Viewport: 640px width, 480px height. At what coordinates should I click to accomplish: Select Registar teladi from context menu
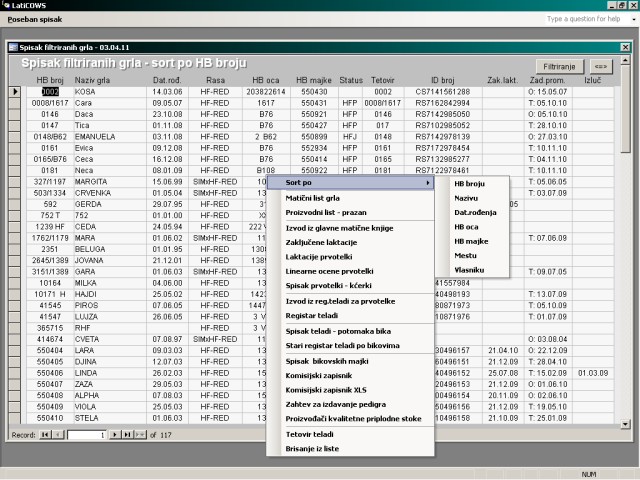[311, 315]
